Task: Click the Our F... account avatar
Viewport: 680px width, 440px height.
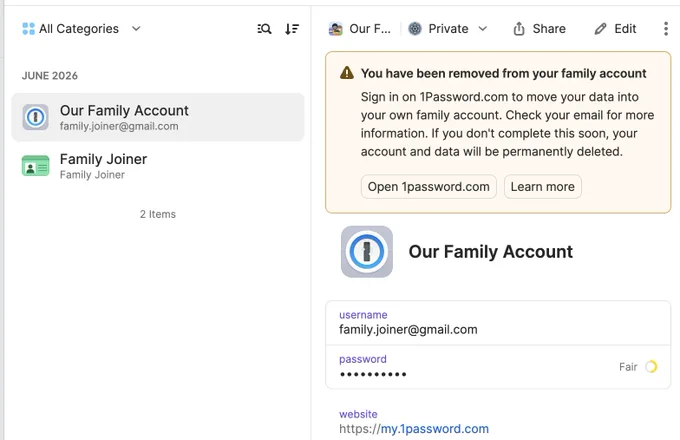Action: coord(336,29)
